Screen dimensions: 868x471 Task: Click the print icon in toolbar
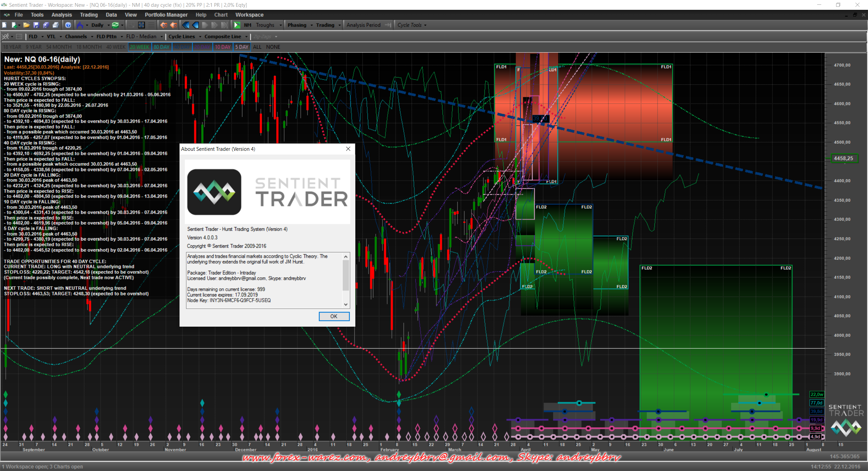[56, 25]
